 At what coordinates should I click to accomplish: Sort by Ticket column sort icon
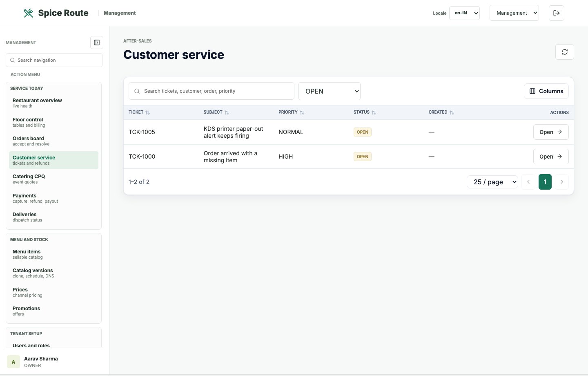tap(148, 112)
